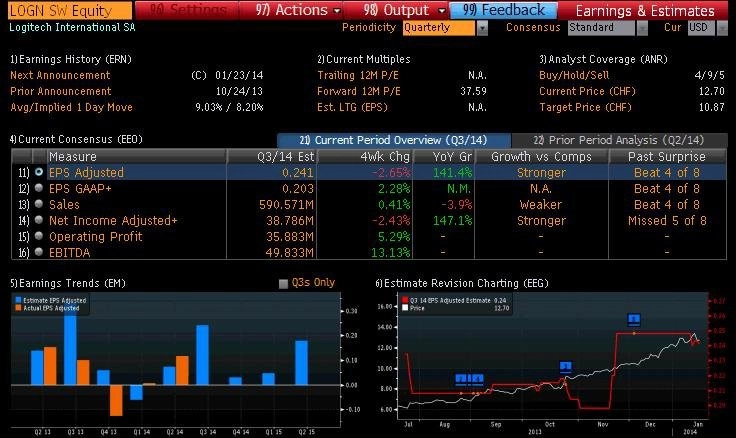Click the Sales Weaker comps cell
Viewport: 736px width, 438px height.
pyautogui.click(x=541, y=205)
